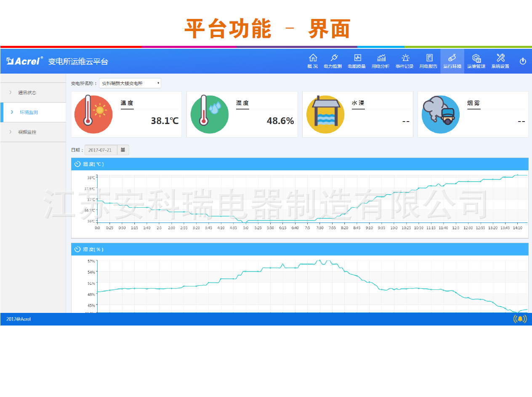Screen dimensions: 532x397
Task: Open 事件记录 event records
Action: (x=404, y=58)
